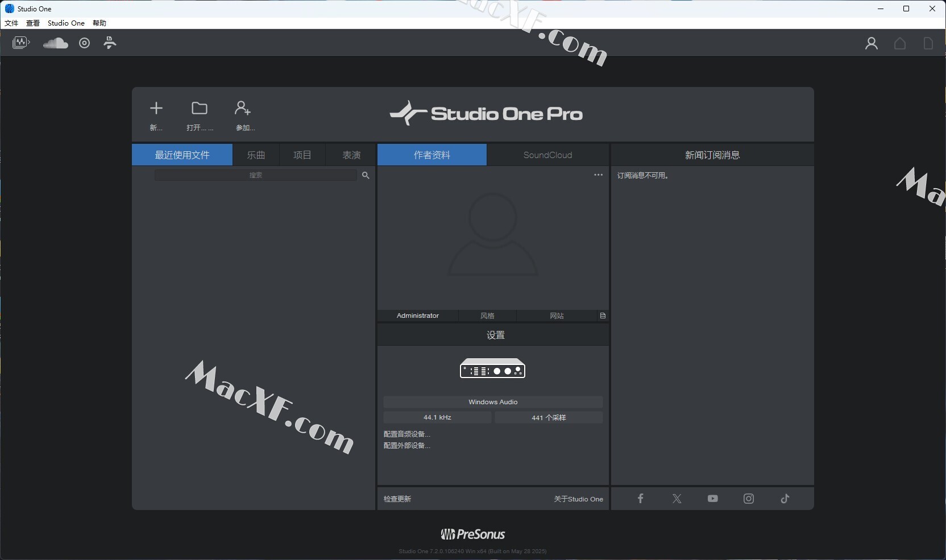Image resolution: width=946 pixels, height=560 pixels.
Task: Click the small page icon beside 网站
Action: coord(603,316)
